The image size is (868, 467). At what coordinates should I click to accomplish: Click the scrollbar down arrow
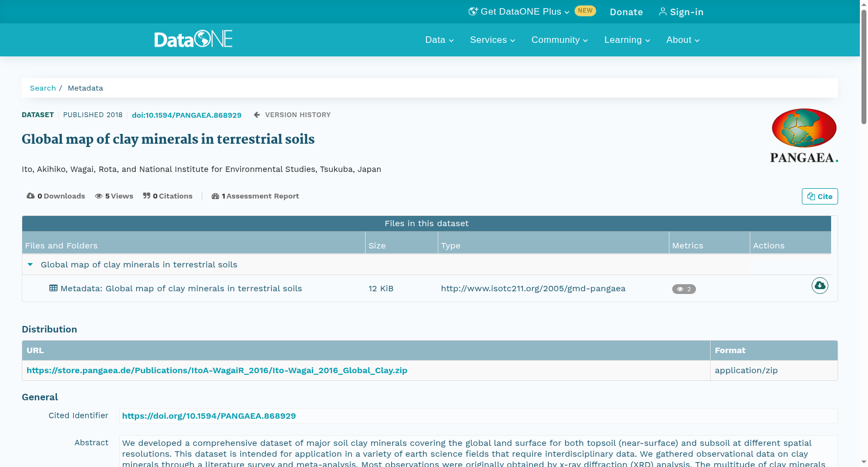[x=864, y=462]
